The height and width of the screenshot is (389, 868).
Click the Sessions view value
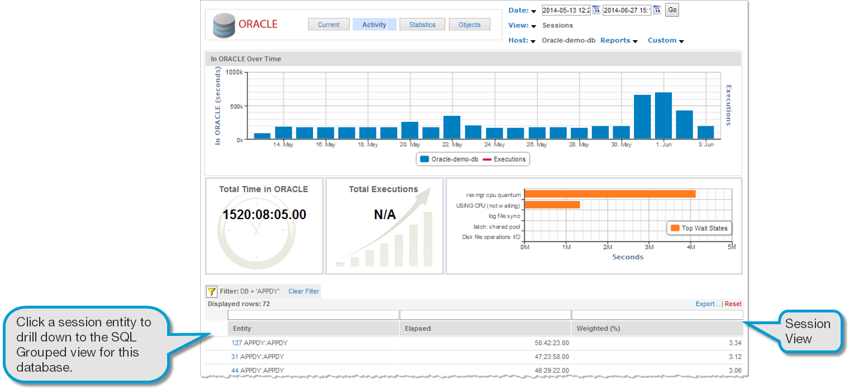tap(558, 26)
